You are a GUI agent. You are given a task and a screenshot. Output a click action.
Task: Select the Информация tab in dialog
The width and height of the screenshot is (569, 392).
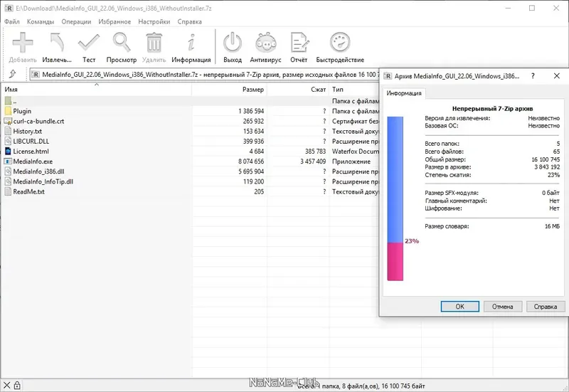tap(404, 93)
